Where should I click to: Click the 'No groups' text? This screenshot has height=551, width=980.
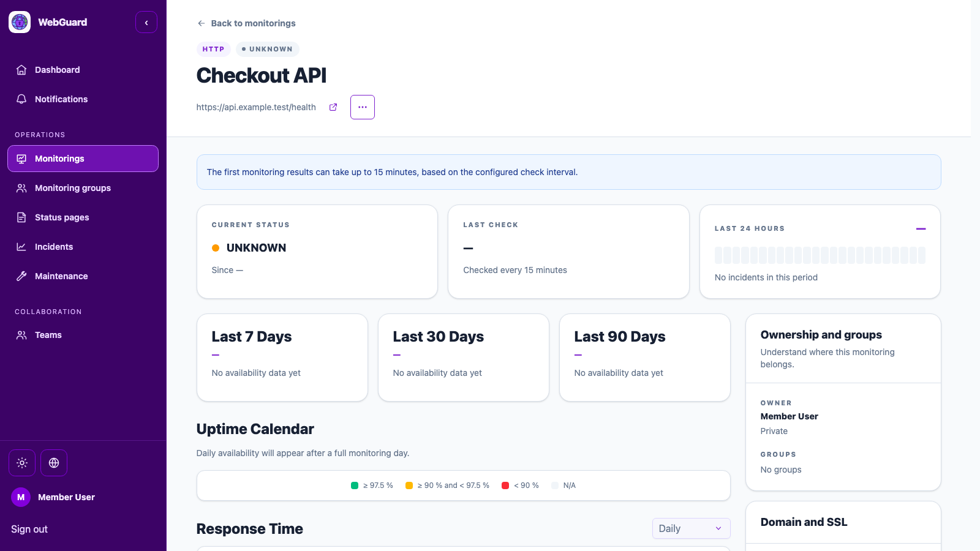781,470
